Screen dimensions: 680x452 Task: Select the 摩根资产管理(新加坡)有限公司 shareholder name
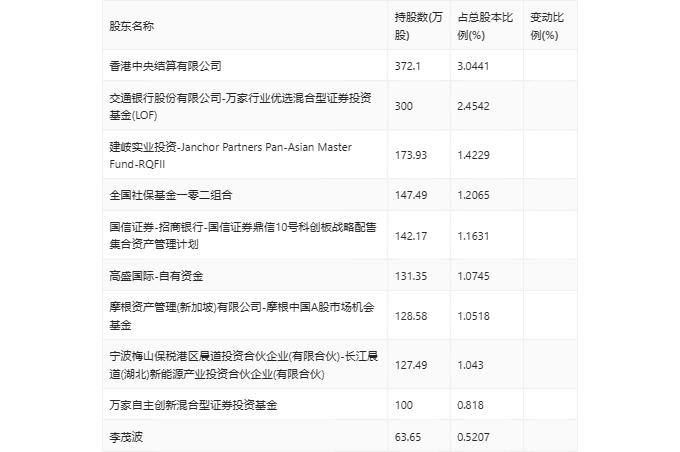click(242, 316)
